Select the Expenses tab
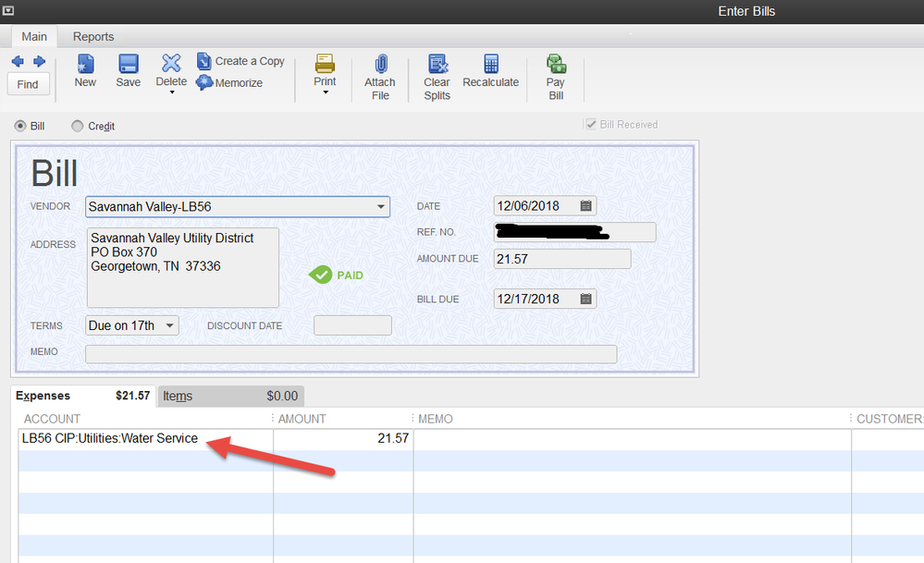Screen dimensions: 924x563 (82, 396)
